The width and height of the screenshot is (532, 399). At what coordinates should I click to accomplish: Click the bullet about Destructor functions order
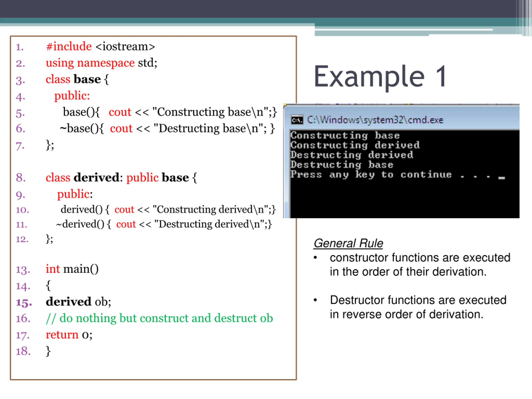pos(418,307)
